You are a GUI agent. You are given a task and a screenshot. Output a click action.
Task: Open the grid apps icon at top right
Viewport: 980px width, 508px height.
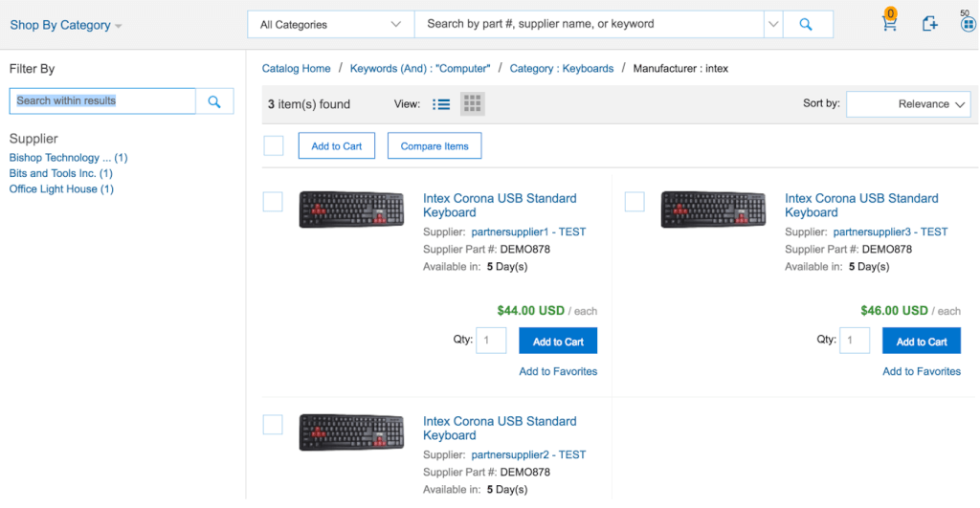point(969,24)
